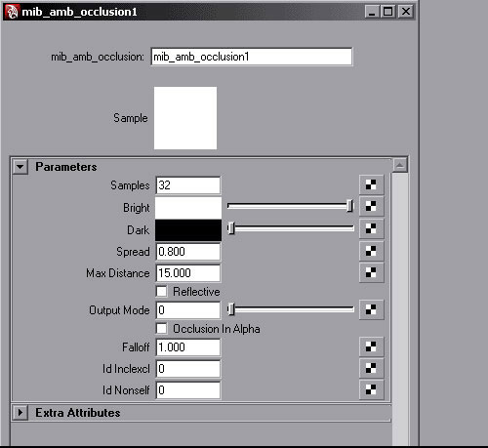
Task: Click the Id Inclexcl value field
Action: point(188,369)
